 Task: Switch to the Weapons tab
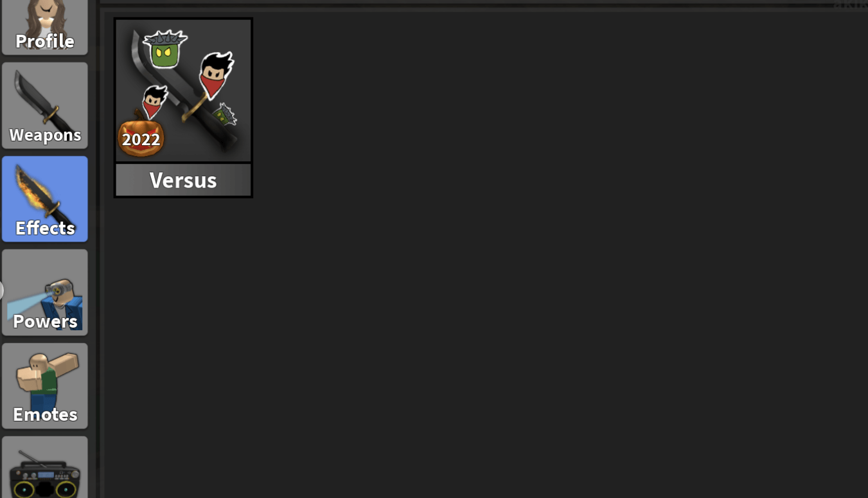coord(44,105)
